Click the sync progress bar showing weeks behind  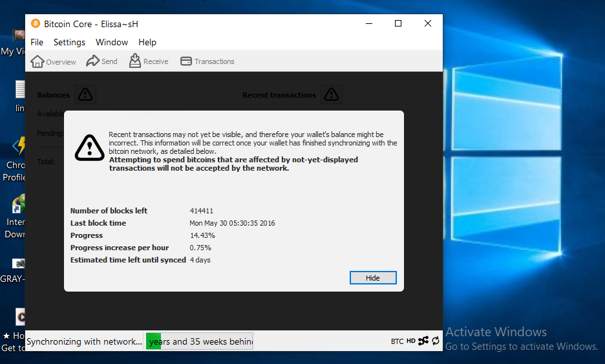pos(199,341)
